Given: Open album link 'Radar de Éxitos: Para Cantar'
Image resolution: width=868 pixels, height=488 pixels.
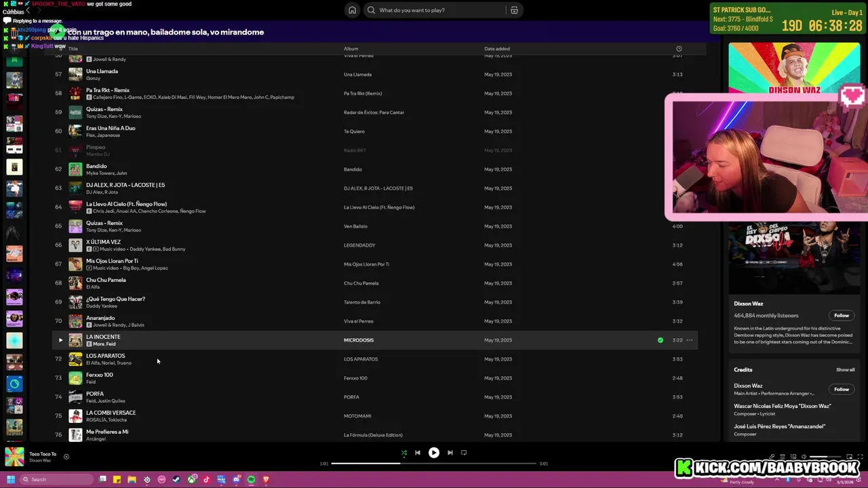Looking at the screenshot, I should pos(374,113).
